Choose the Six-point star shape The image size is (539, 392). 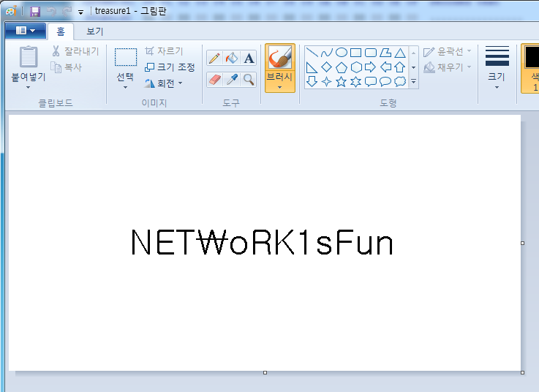pyautogui.click(x=355, y=82)
